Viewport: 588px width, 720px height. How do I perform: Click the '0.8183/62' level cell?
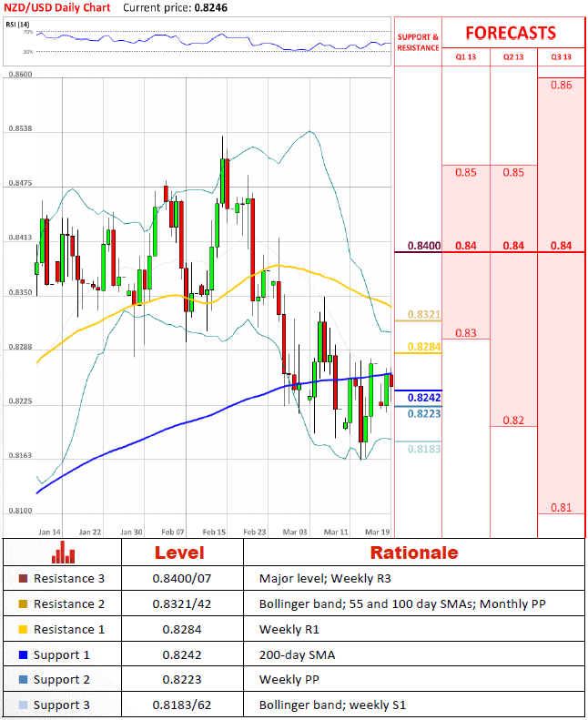tap(182, 705)
